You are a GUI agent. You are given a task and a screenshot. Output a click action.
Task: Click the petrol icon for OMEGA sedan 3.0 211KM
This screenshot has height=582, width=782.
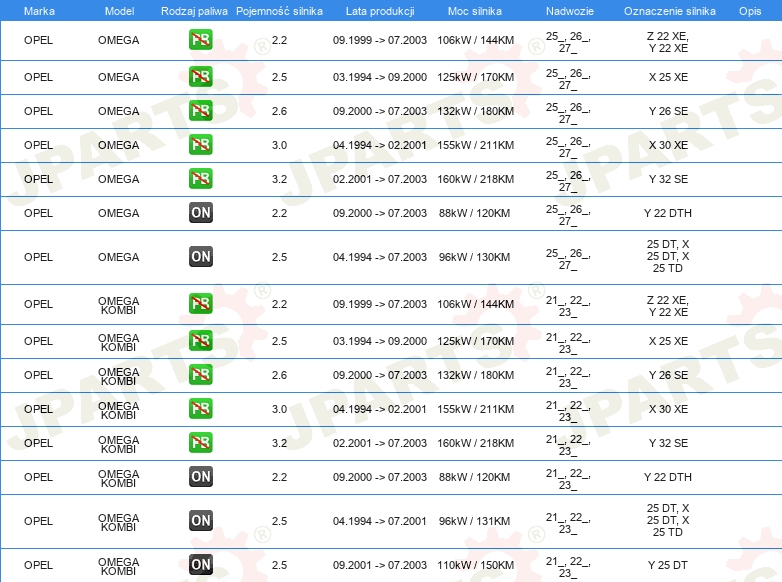200,145
